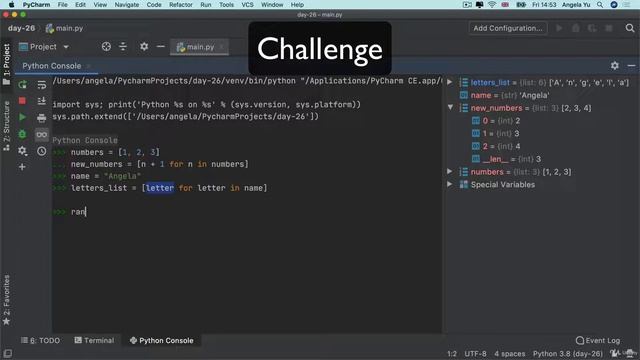Viewport: 640px width, 360px height.
Task: Open Favorites side tool window
Action: tap(6, 300)
